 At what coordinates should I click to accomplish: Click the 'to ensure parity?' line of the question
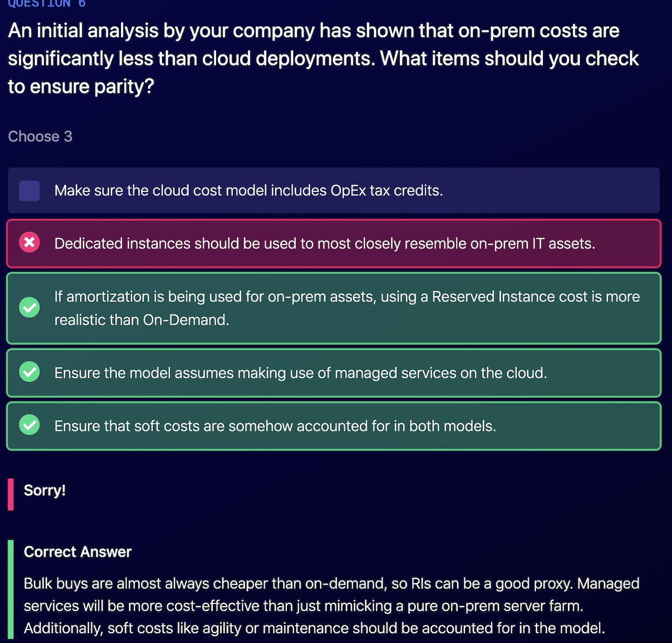coord(81,86)
